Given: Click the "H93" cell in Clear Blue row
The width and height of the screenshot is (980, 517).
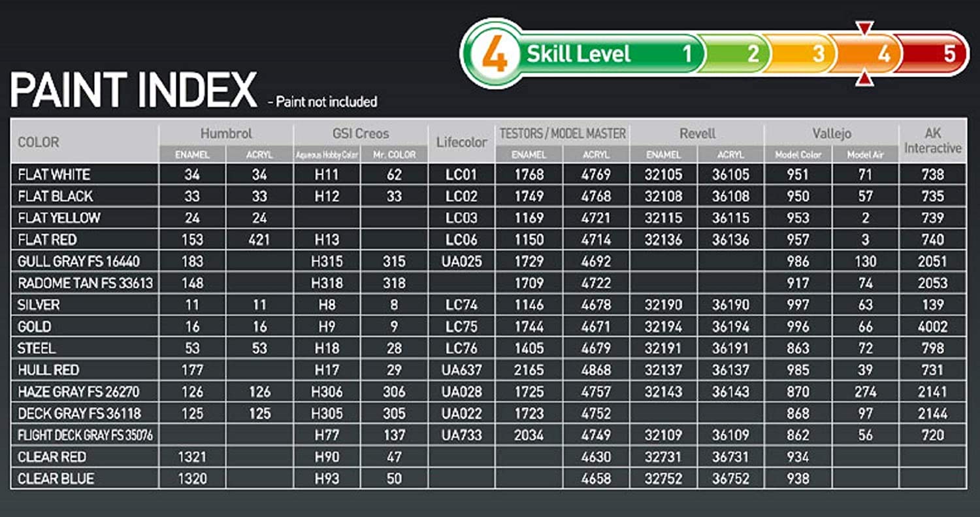Looking at the screenshot, I should click(327, 478).
